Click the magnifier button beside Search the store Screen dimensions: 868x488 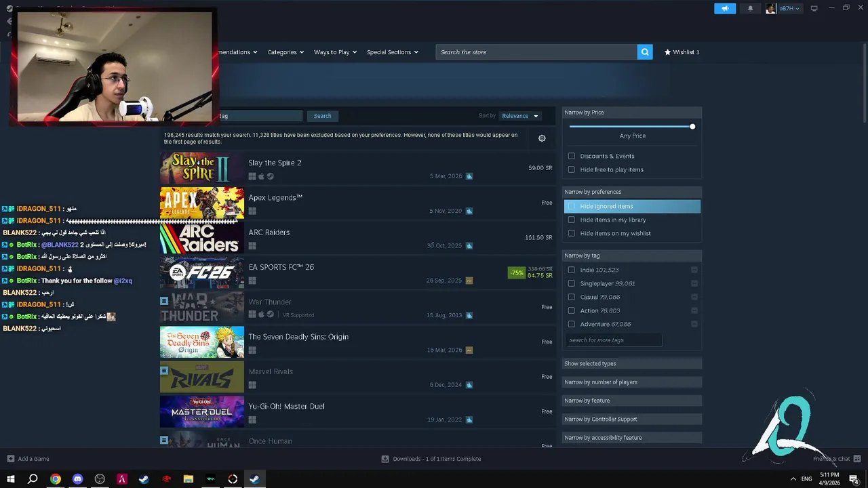point(645,52)
